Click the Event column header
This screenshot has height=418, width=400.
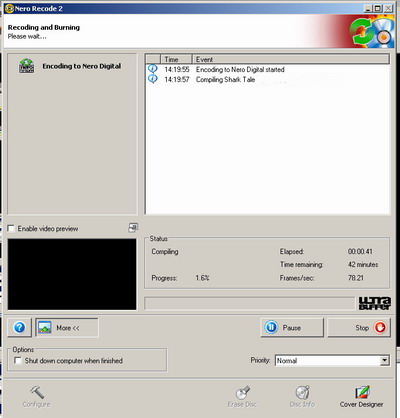(x=291, y=59)
